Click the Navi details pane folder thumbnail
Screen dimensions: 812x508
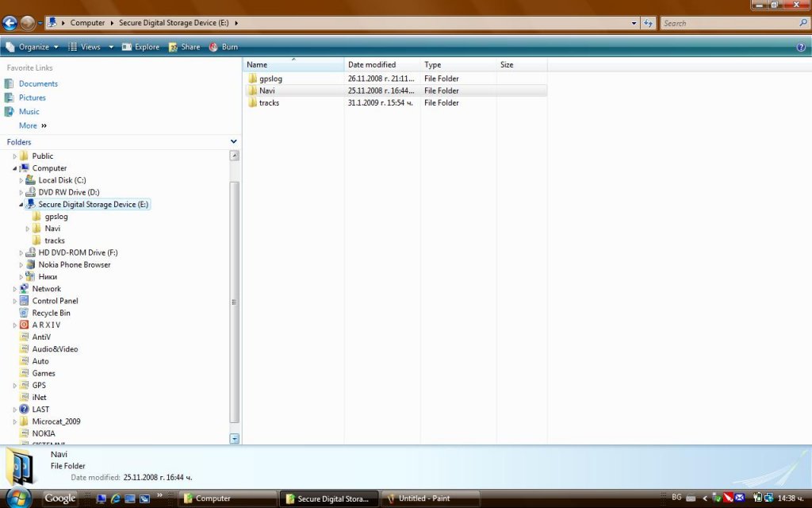tap(21, 467)
